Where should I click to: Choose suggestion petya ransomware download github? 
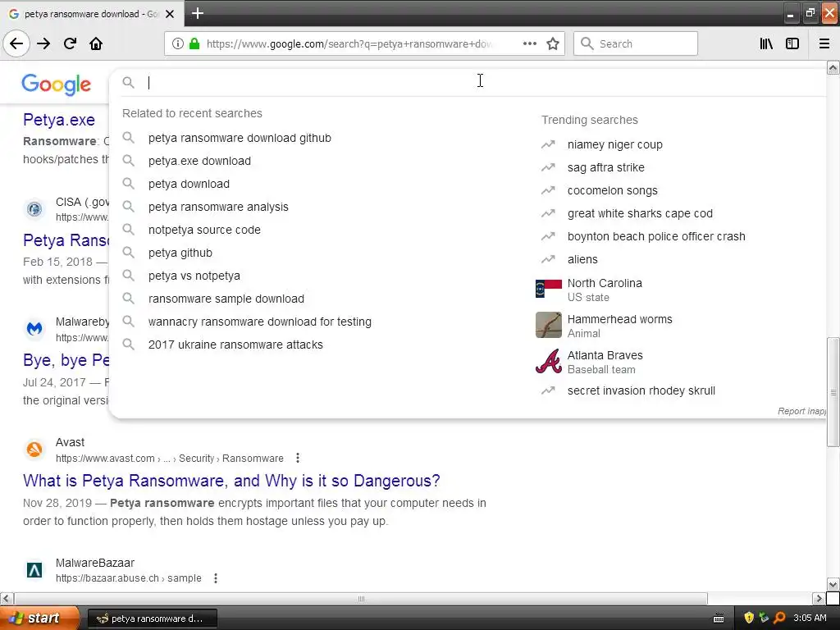pos(240,138)
